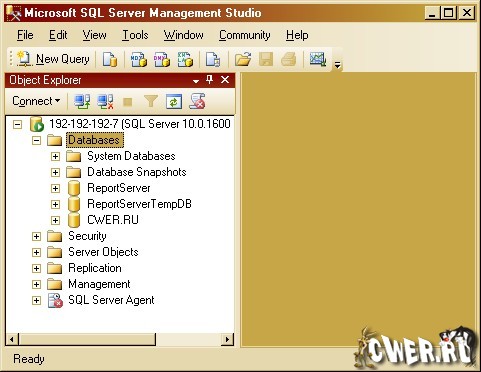The height and width of the screenshot is (372, 481).
Task: Click the server instance cylinder icon
Action: 37,124
